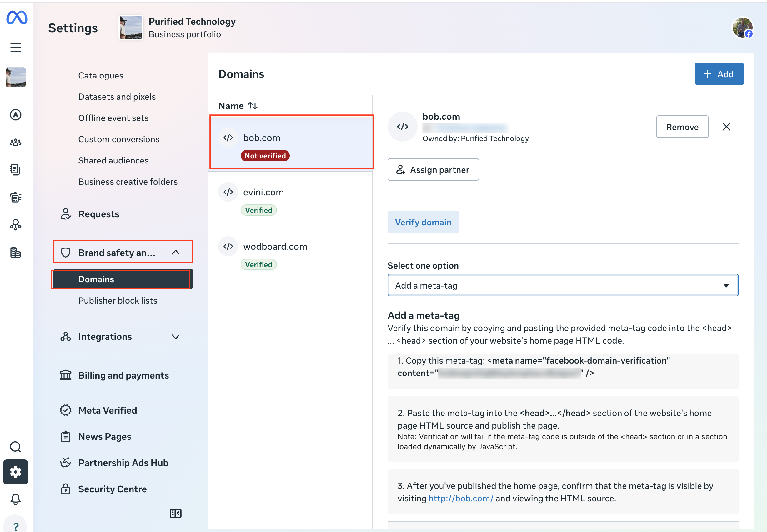The width and height of the screenshot is (767, 532).
Task: Collapse the settings sidebar panel icon
Action: click(x=176, y=513)
